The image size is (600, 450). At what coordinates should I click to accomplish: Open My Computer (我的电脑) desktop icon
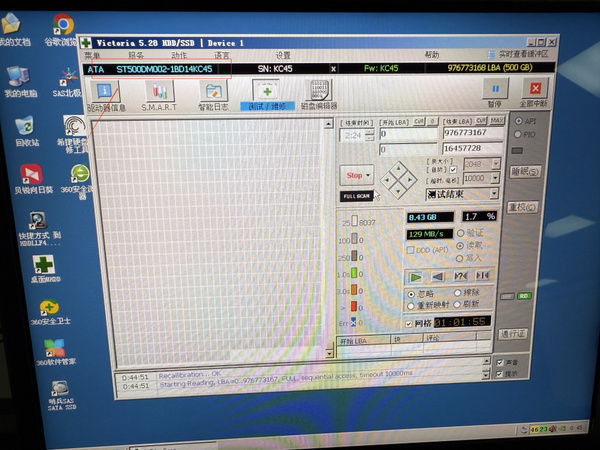click(x=18, y=76)
